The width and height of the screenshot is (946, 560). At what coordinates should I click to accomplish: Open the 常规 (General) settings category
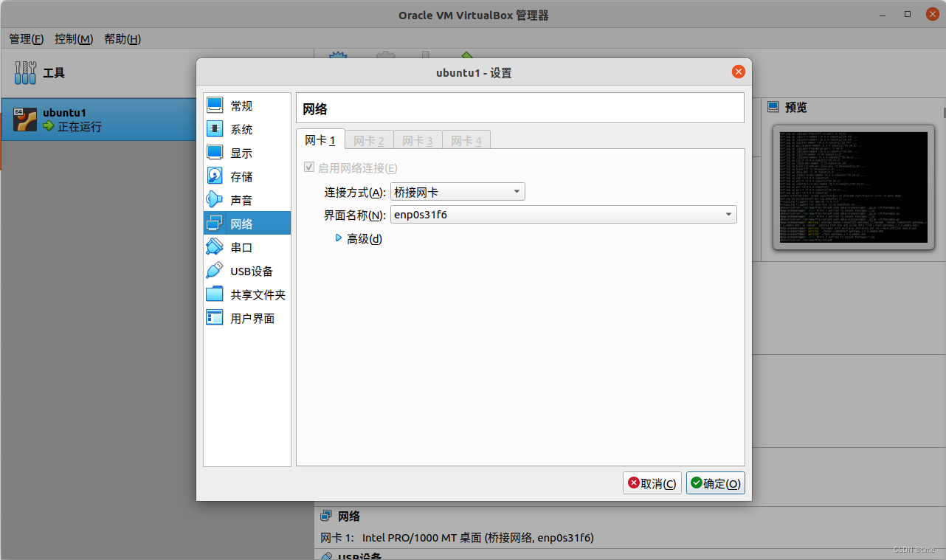(x=247, y=106)
